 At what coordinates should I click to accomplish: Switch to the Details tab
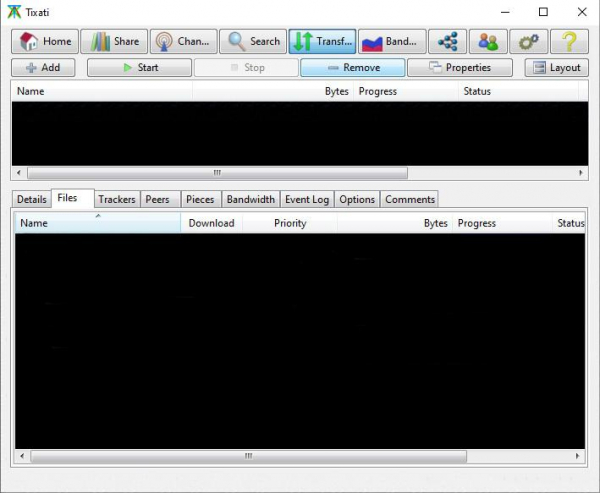[31, 199]
